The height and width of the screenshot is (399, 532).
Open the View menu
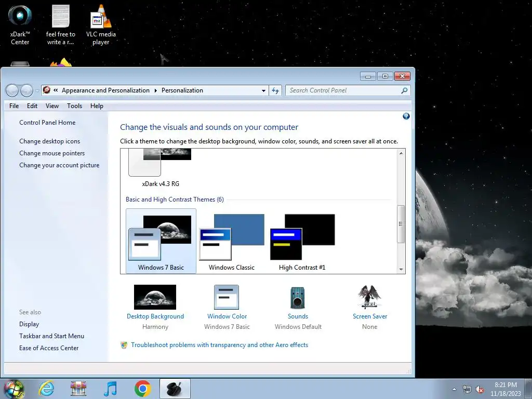(52, 106)
